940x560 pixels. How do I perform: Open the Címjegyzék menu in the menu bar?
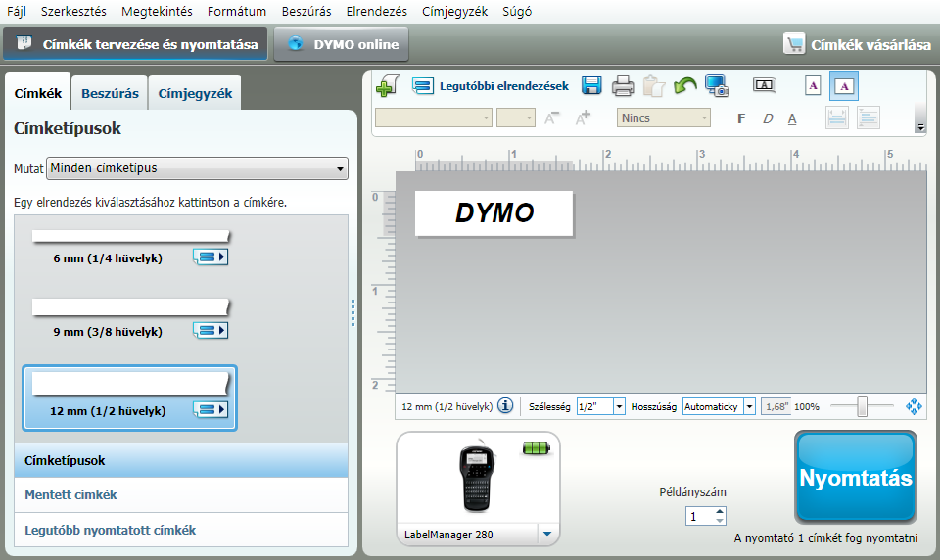(x=454, y=12)
